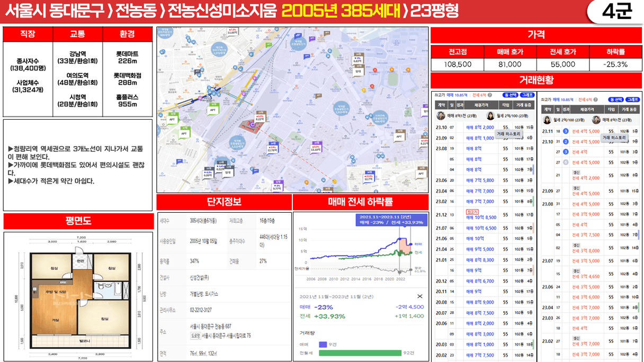Click the 6.83억 price marker on the map
Screen dimensions: 644x362
pyautogui.click(x=357, y=59)
